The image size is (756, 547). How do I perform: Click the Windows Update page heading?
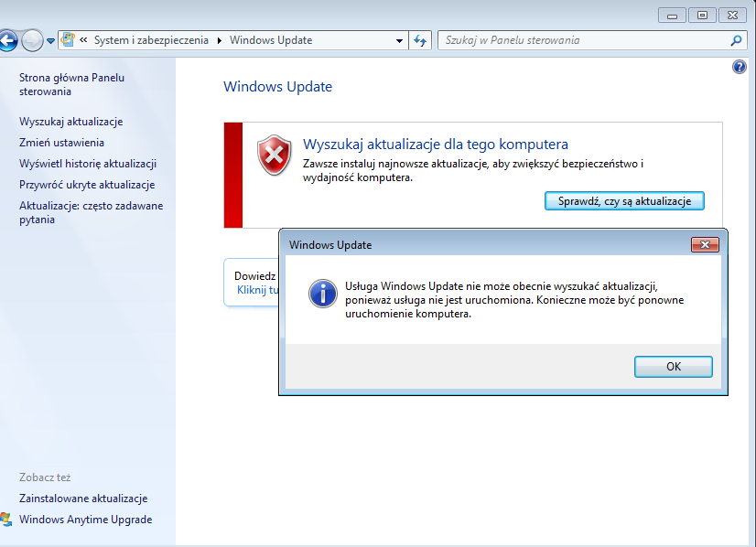pos(277,87)
